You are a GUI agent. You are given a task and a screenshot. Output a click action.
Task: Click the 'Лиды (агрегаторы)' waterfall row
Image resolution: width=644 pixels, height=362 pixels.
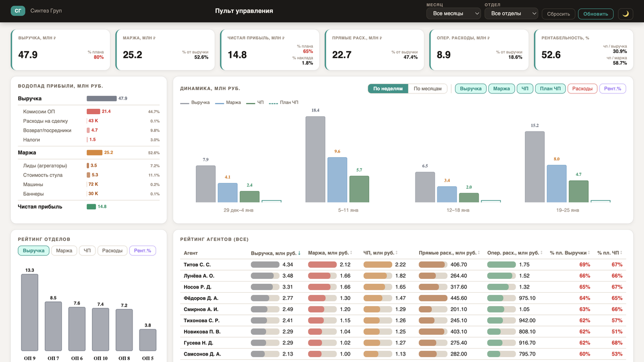[x=89, y=166]
